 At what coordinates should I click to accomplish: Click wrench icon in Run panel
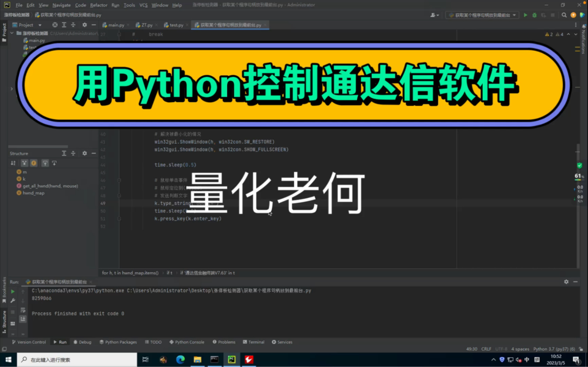click(x=13, y=301)
